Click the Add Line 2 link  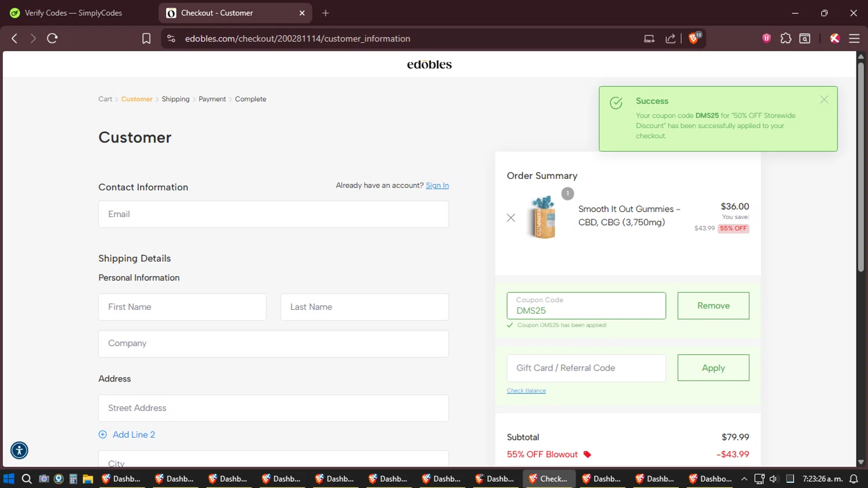(x=134, y=435)
